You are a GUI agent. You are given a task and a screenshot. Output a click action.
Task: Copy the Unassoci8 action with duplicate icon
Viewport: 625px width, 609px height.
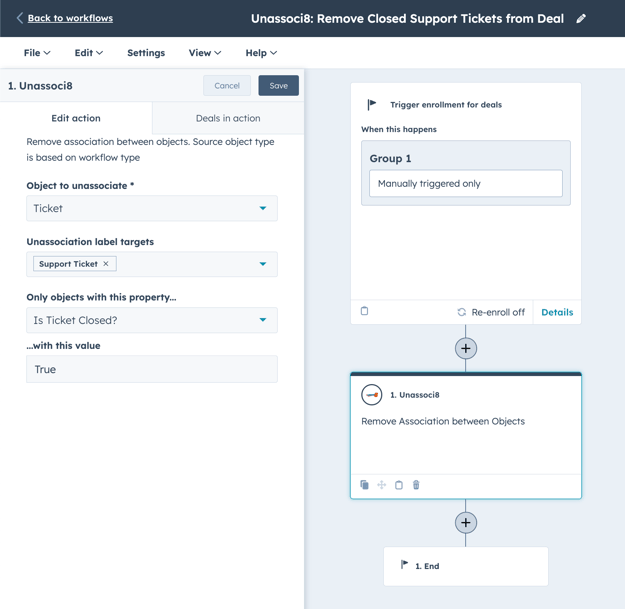(x=364, y=485)
